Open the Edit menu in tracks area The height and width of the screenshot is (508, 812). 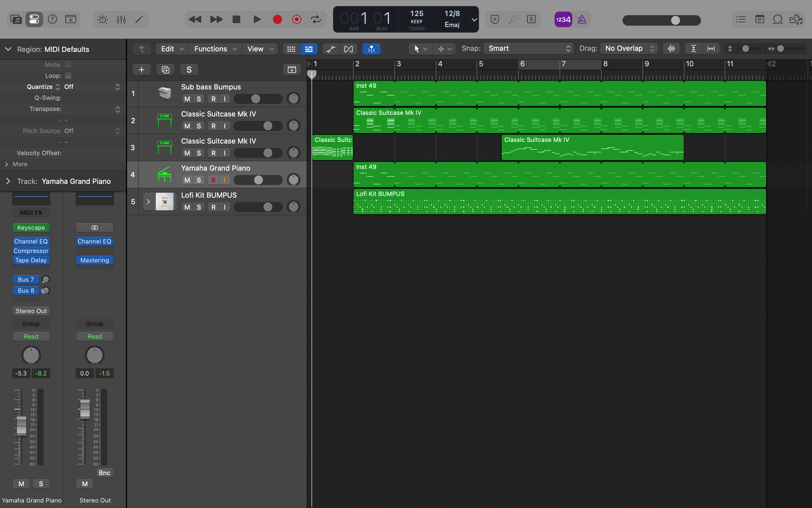pos(172,49)
